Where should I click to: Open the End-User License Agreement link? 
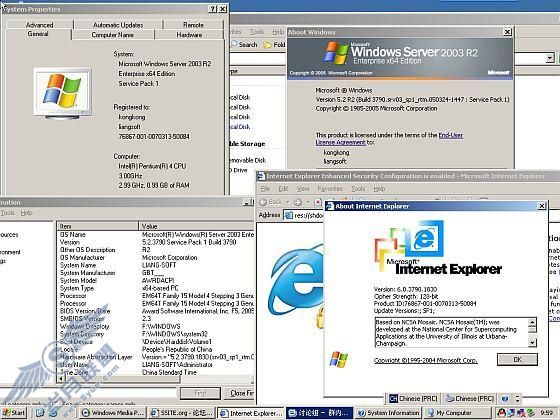[x=389, y=139]
